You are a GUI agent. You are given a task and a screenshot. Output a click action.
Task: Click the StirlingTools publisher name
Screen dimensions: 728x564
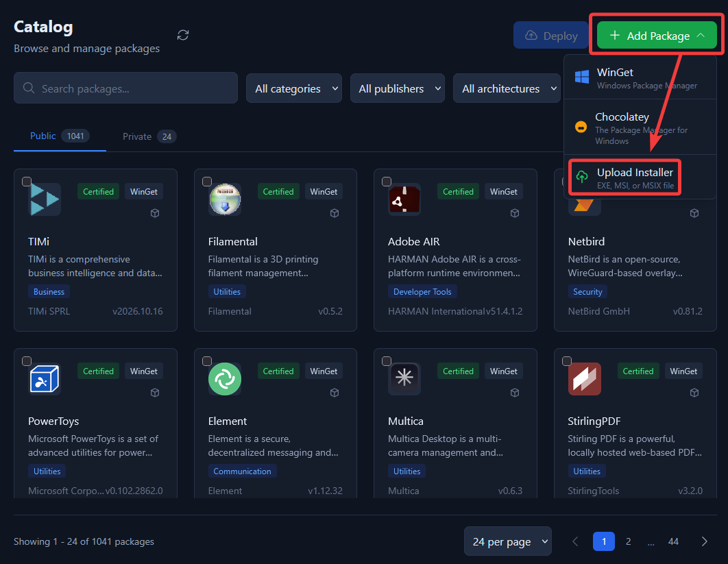pyautogui.click(x=594, y=491)
